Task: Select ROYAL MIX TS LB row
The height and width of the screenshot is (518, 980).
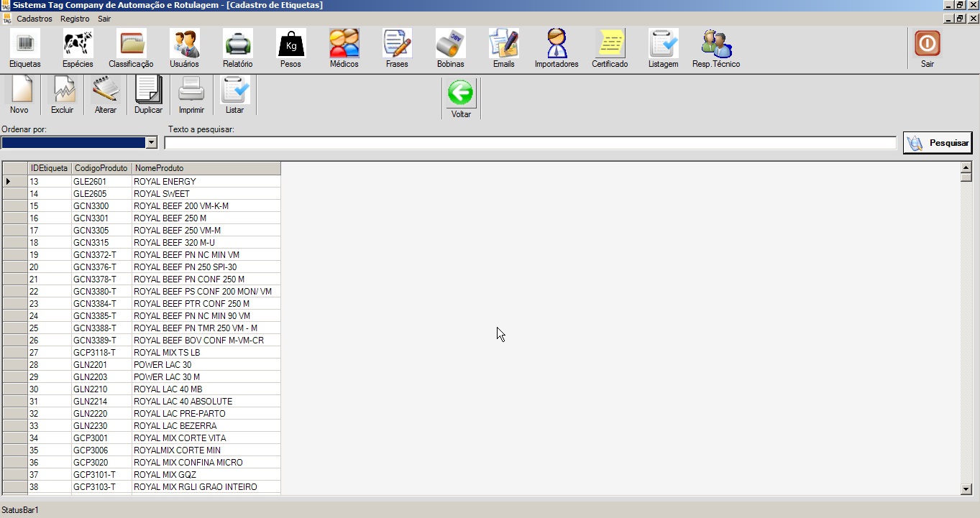Action: pos(142,353)
